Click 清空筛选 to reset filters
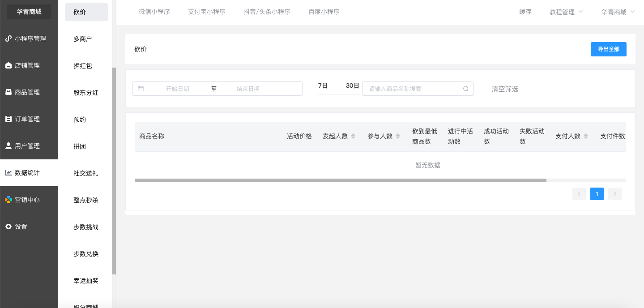644x308 pixels. [505, 89]
